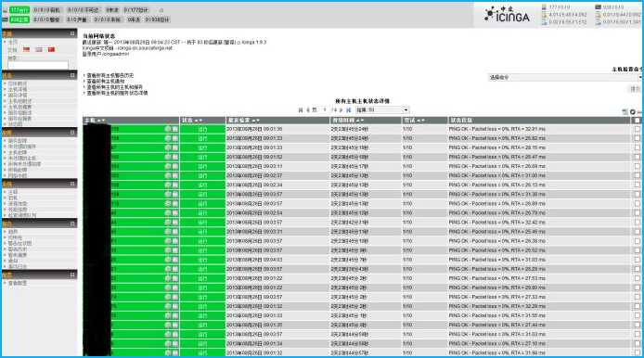Open first host action icon in RTA 26.52 row
Viewport: 644px width, 358px height.
click(x=168, y=250)
